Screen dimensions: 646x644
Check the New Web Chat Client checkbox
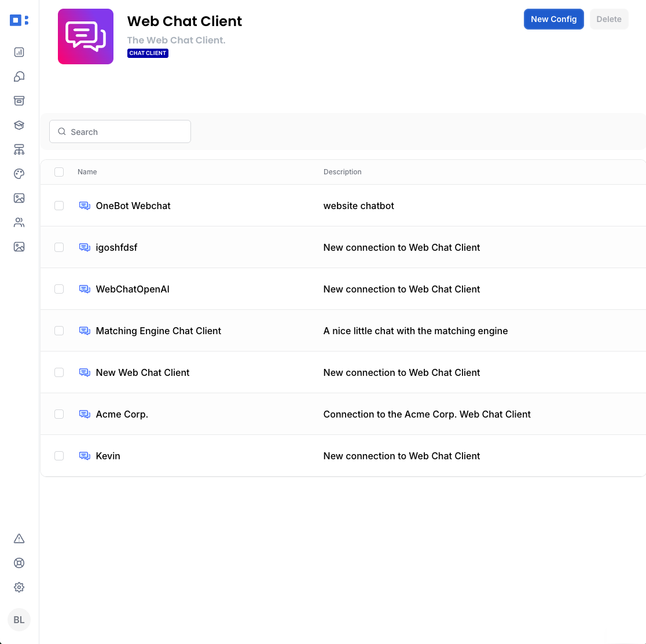tap(59, 372)
